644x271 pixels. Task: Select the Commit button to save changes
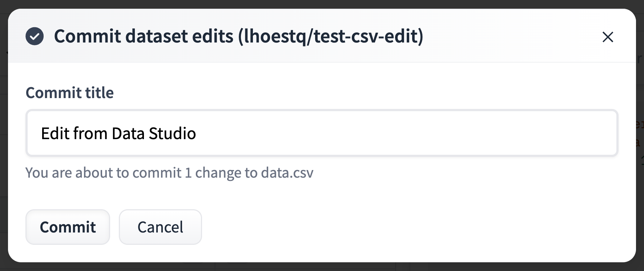pos(68,227)
